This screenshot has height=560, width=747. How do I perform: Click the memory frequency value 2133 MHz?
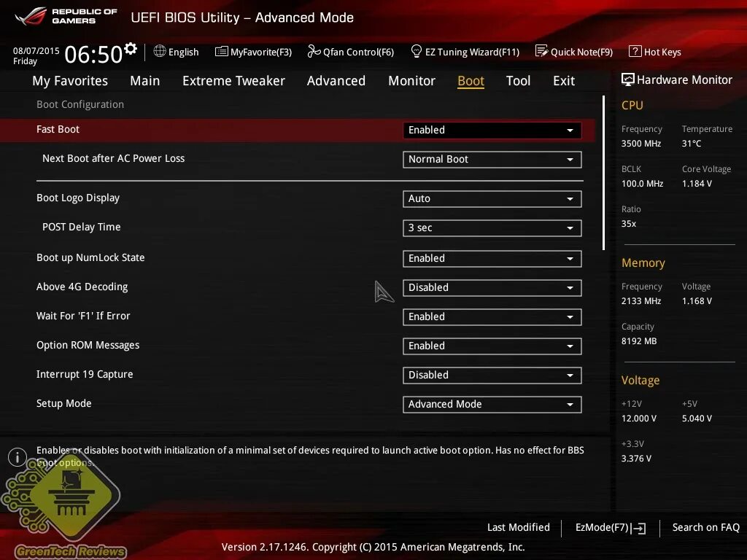click(640, 301)
